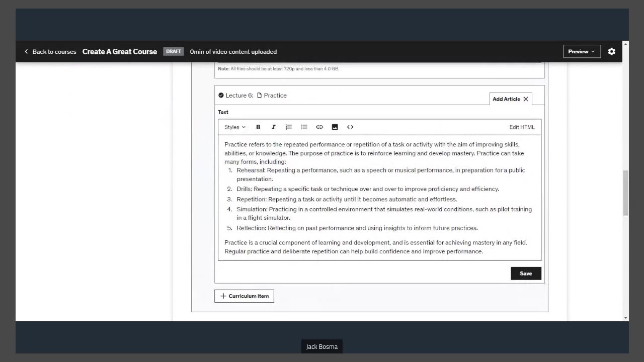Click the page vertical scrollbar thumb

625,193
